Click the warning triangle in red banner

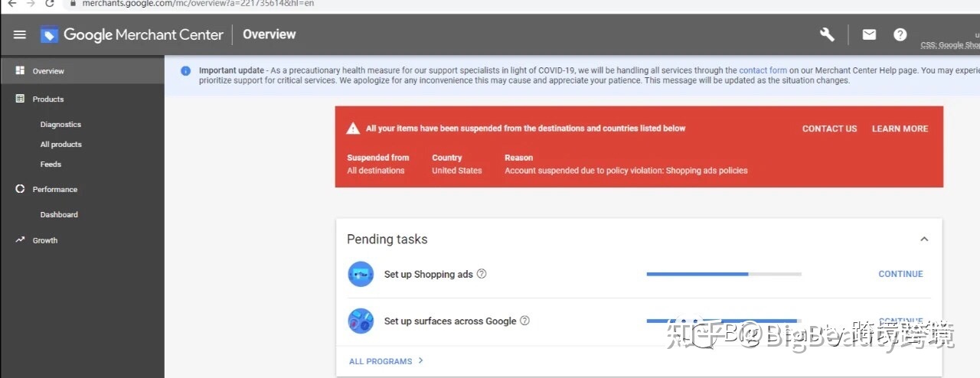click(x=353, y=129)
